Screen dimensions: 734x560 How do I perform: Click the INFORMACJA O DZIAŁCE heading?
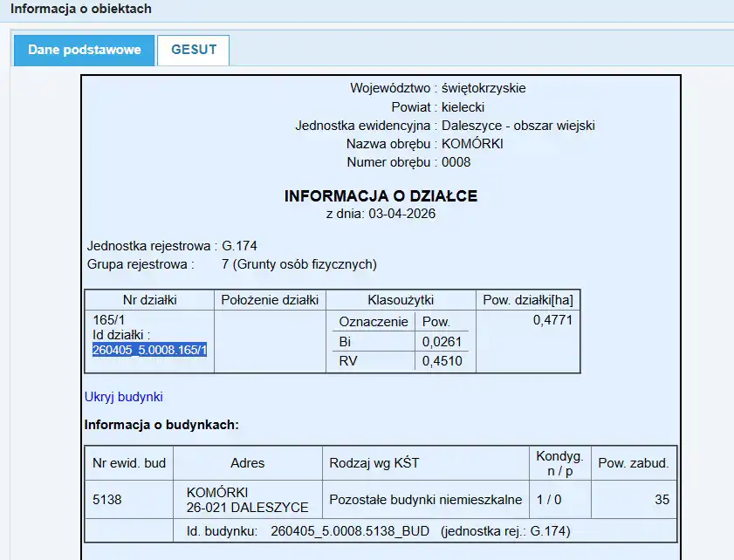coord(381,196)
